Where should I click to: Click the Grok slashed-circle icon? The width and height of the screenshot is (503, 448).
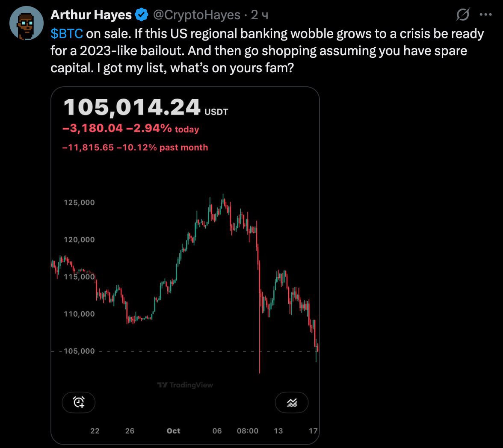pyautogui.click(x=463, y=15)
